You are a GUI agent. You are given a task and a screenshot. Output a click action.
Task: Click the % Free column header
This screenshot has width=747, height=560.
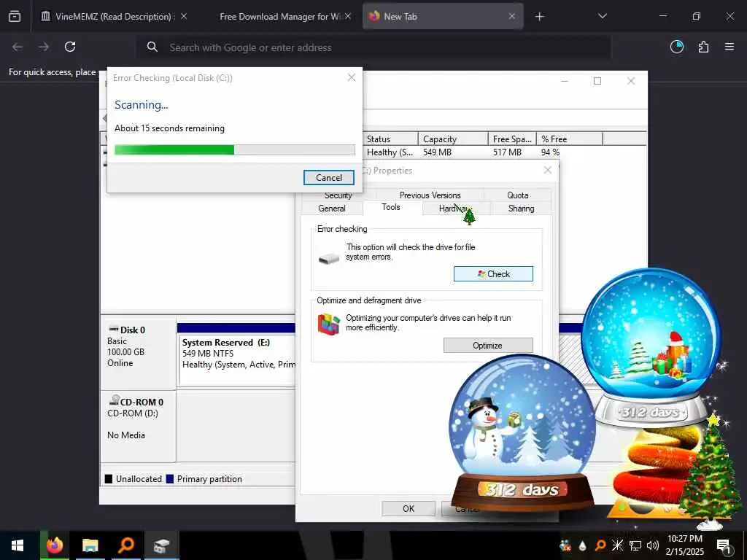[569, 139]
